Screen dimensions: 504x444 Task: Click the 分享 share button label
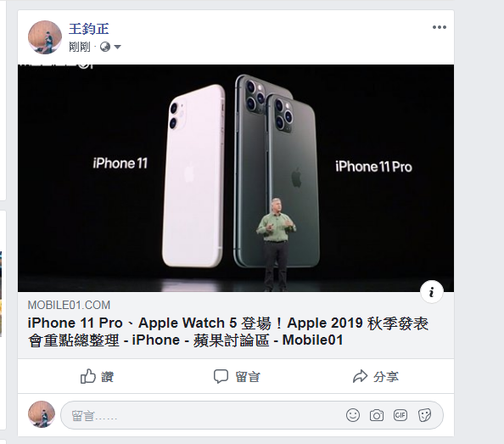[386, 377]
